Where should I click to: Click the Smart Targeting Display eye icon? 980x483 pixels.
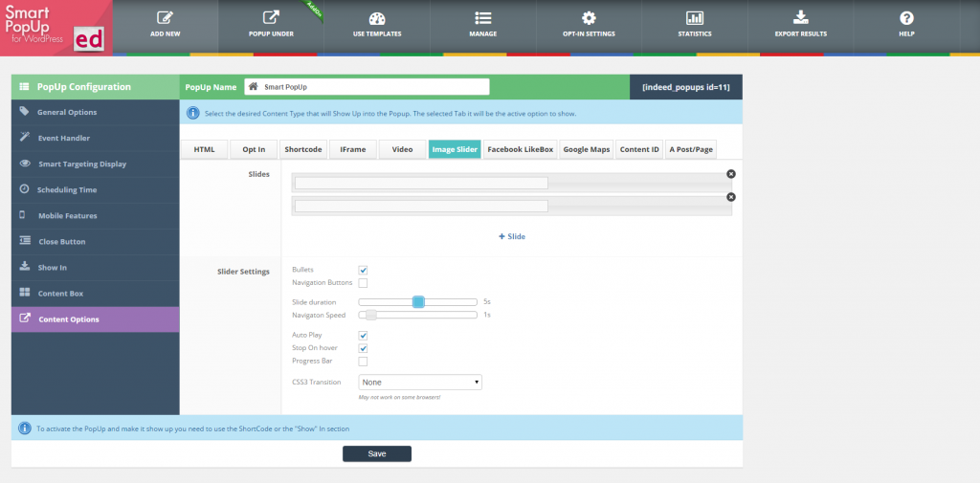pyautogui.click(x=25, y=164)
